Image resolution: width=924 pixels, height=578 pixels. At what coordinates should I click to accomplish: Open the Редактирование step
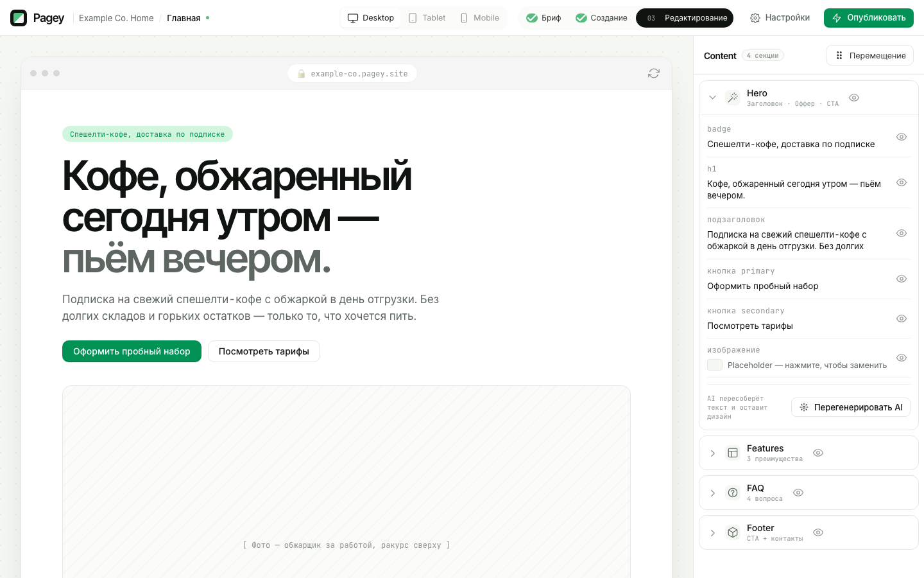[685, 18]
